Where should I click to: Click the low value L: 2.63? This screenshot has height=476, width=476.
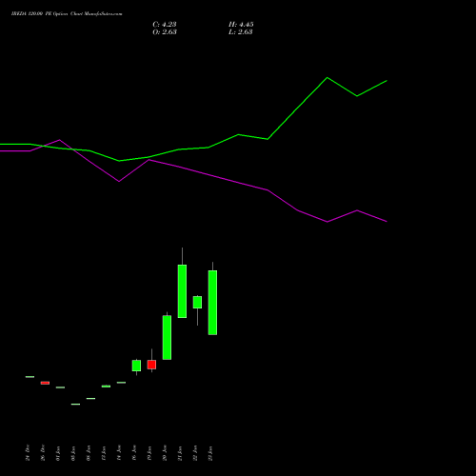tap(241, 32)
